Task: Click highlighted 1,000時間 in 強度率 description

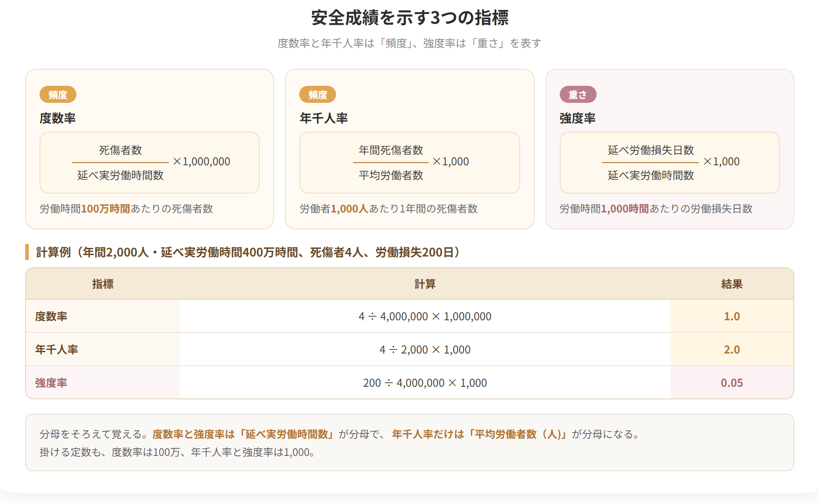Action: click(625, 208)
